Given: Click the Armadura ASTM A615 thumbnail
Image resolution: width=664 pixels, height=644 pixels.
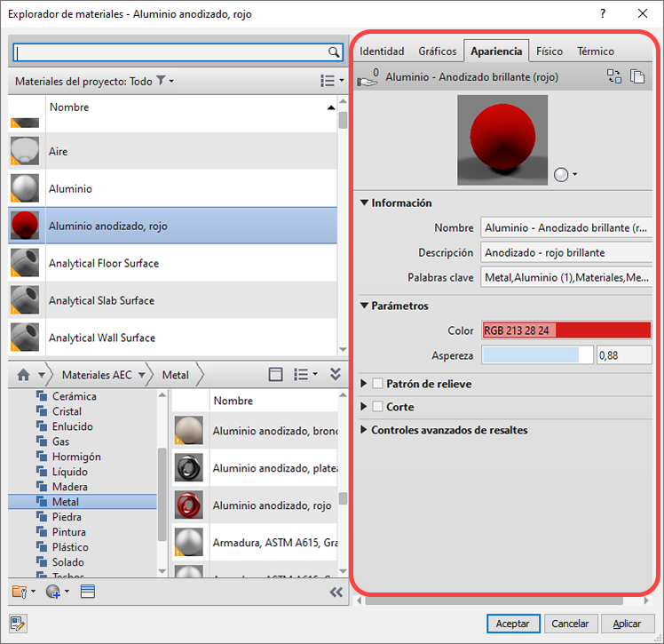Looking at the screenshot, I should pos(189,542).
